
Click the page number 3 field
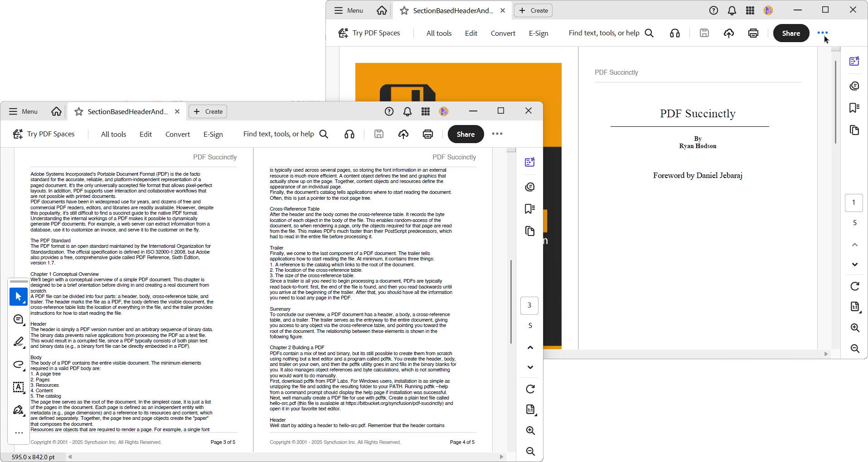[529, 306]
